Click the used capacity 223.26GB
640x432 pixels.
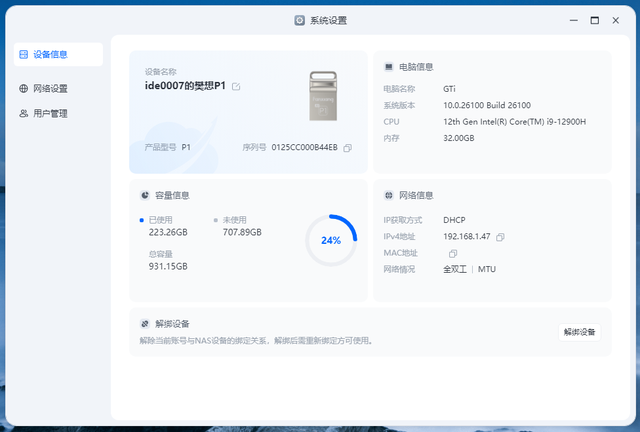[x=168, y=232]
